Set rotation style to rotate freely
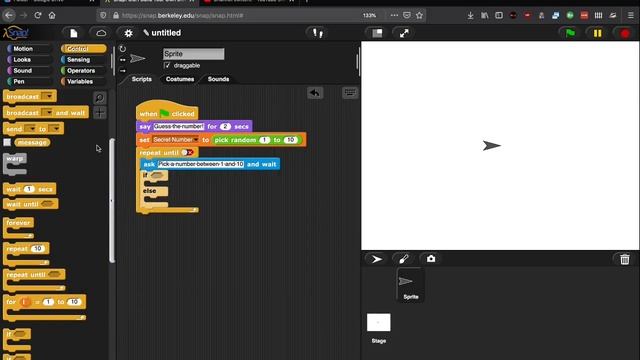 pos(122,49)
